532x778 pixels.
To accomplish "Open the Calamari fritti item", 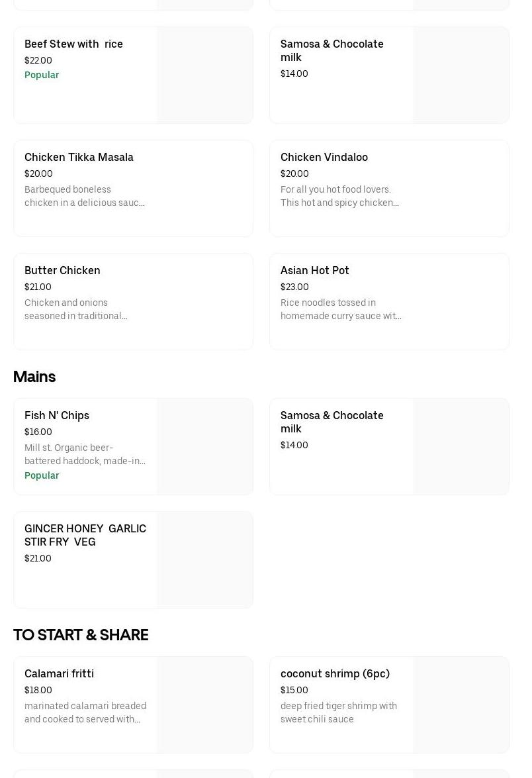I will pos(59,674).
